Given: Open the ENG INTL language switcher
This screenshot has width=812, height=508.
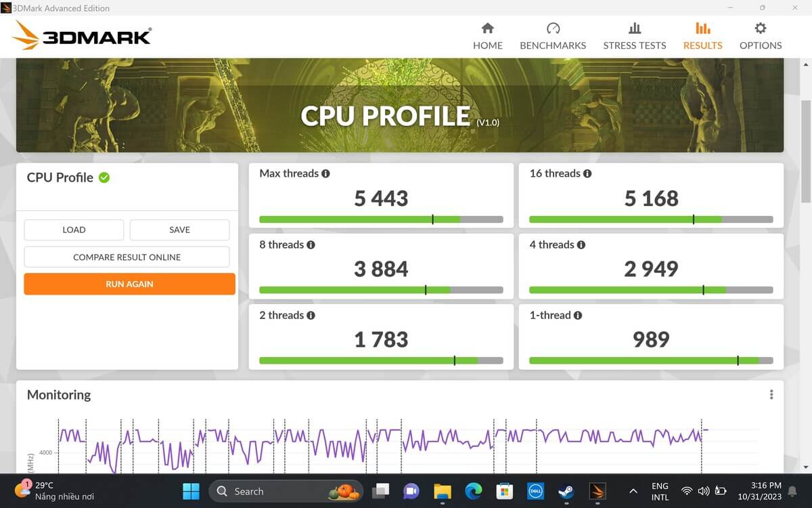Looking at the screenshot, I should pyautogui.click(x=660, y=491).
